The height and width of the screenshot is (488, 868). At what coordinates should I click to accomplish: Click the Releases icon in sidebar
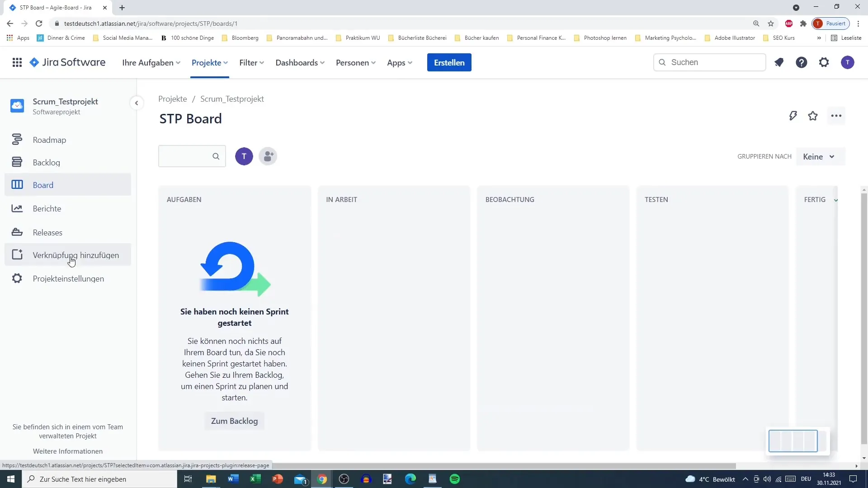17,232
